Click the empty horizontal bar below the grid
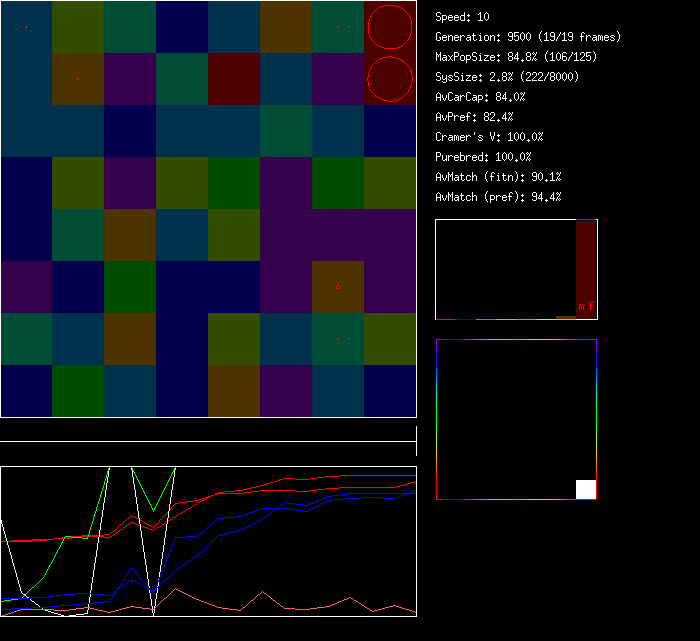Viewport: 700px width, 641px height. tap(208, 431)
